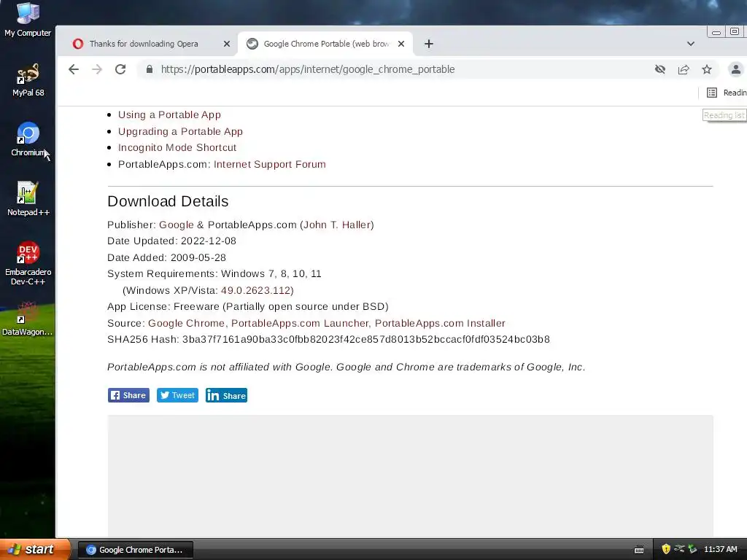Open the John T. Haller link
Viewport: 747px width, 560px height.
pos(337,225)
